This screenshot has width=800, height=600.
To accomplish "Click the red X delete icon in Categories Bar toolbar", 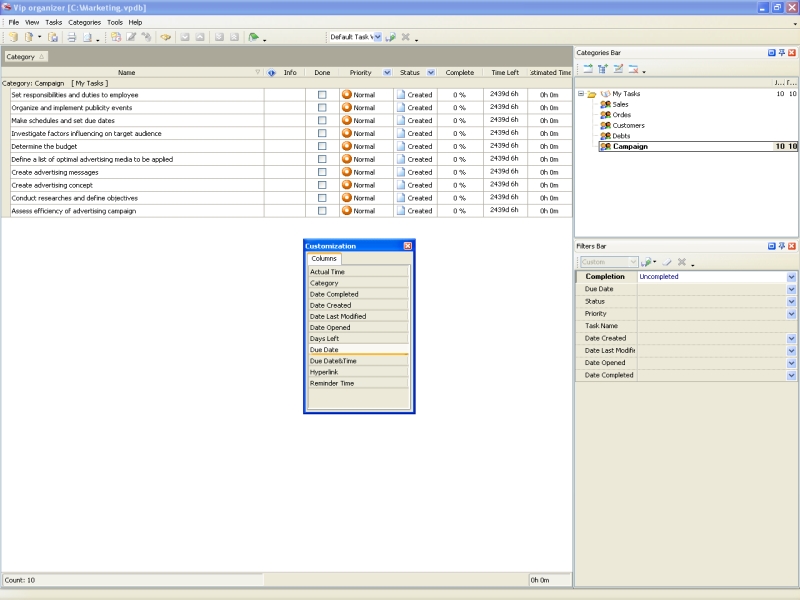I will tap(633, 69).
